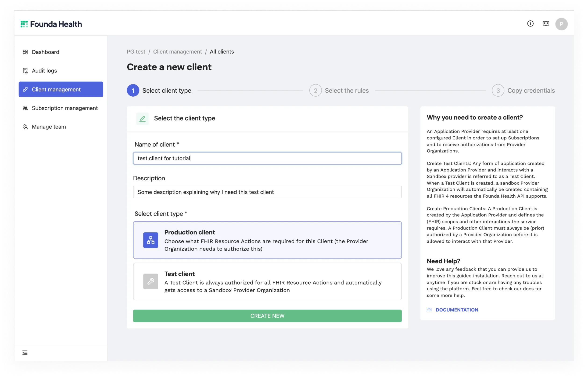Click the Subscription management sidebar icon

point(25,108)
